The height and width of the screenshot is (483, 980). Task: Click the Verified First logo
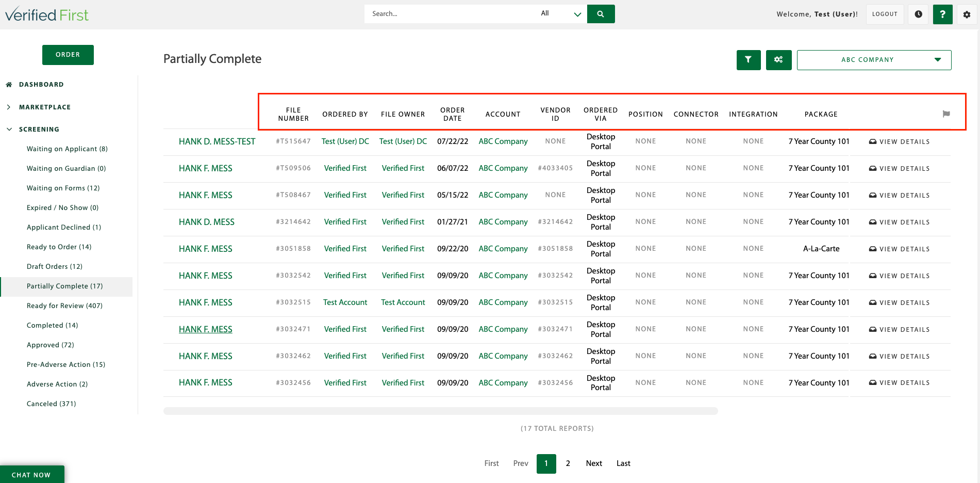(x=47, y=14)
